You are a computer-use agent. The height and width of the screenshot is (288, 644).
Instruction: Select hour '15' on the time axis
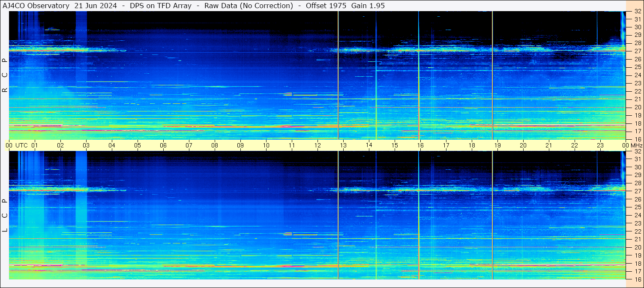395,145
